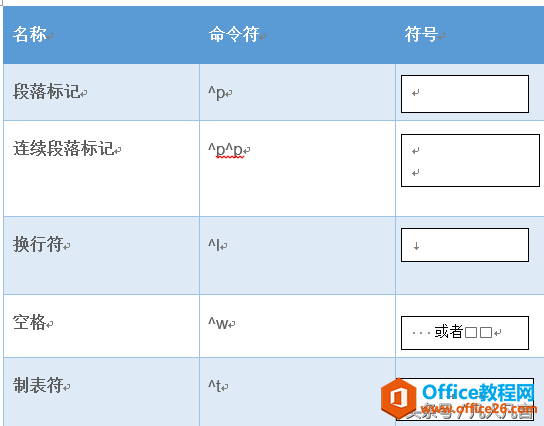Click the command text '^t'
The height and width of the screenshot is (426, 544).
[x=214, y=386]
